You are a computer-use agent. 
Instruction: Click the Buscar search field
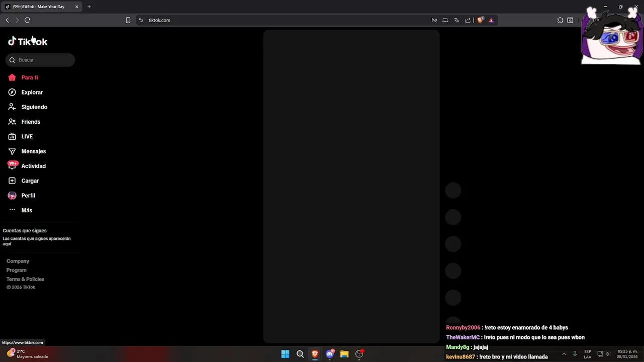[40, 60]
